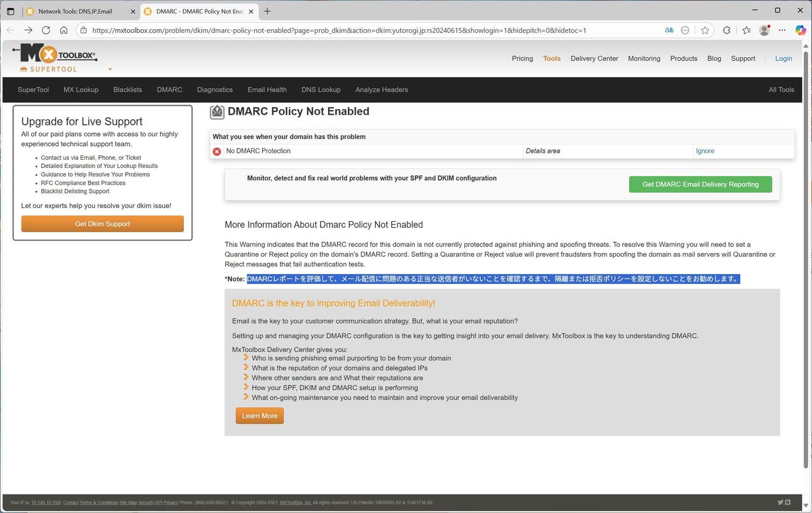Open the browser home page icon
The height and width of the screenshot is (513, 812).
(x=63, y=30)
